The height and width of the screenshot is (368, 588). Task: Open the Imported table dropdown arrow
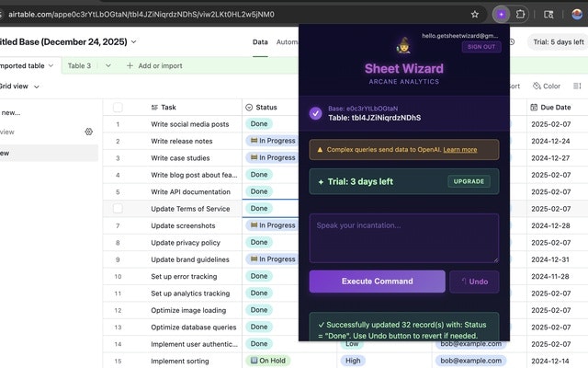click(51, 65)
